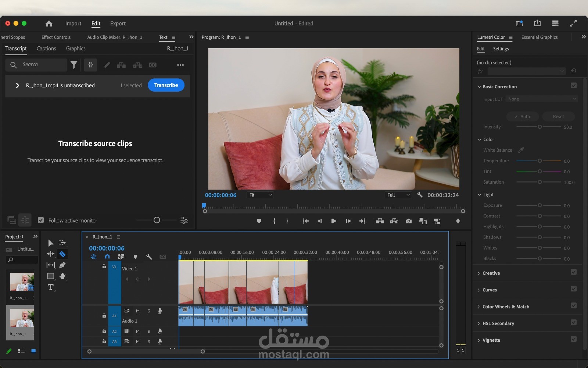
Task: Open the Fit zoom level dropdown
Action: [x=261, y=195]
